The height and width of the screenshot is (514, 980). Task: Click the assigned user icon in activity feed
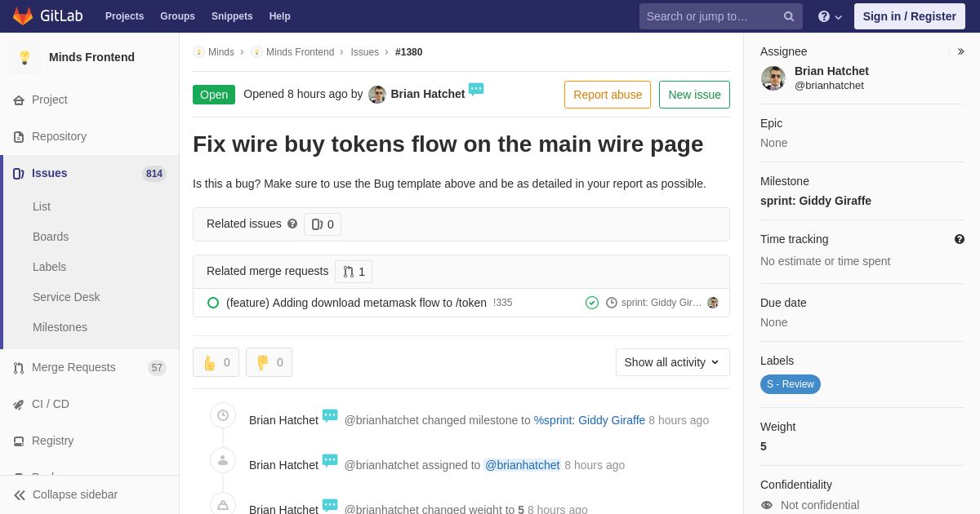click(223, 460)
